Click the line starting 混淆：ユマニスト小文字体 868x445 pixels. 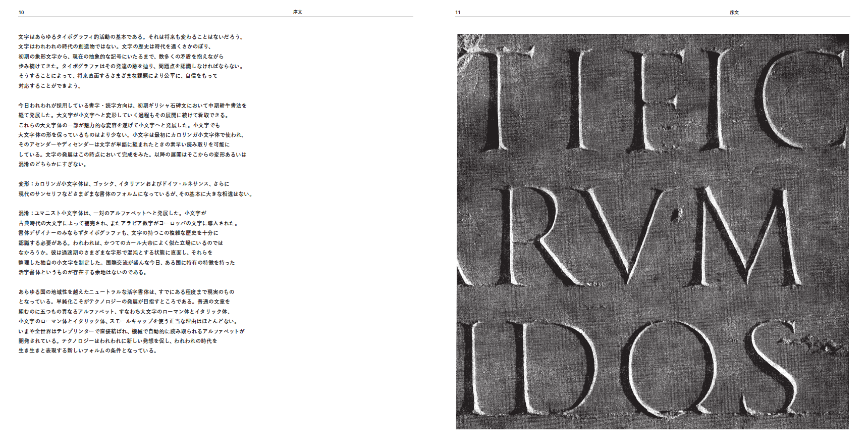point(112,213)
